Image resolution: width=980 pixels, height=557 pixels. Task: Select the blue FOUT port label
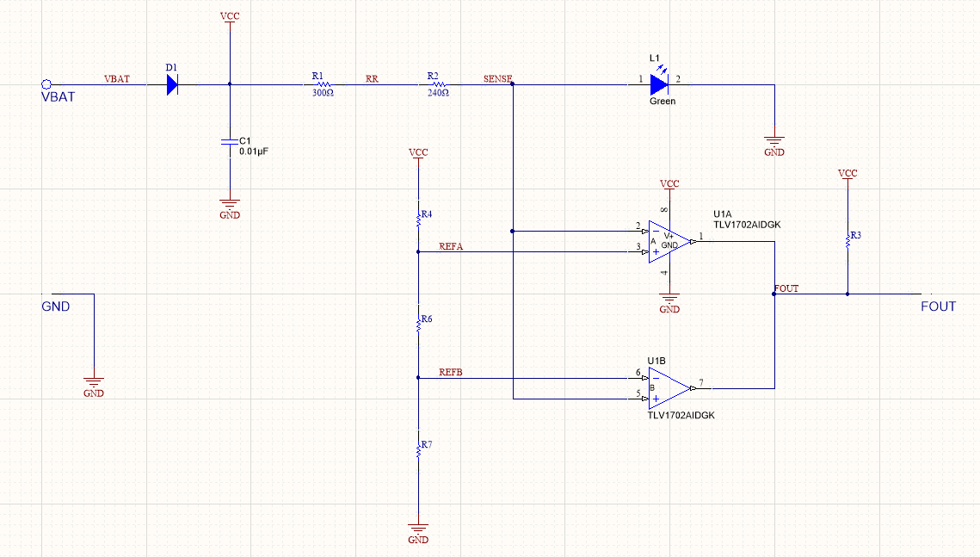pyautogui.click(x=938, y=306)
